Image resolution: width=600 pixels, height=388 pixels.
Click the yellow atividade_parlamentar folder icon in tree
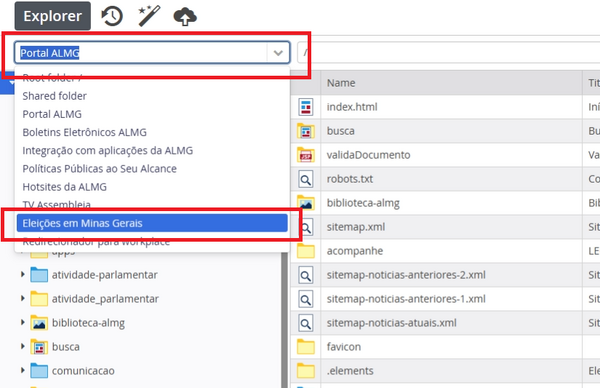[39, 298]
